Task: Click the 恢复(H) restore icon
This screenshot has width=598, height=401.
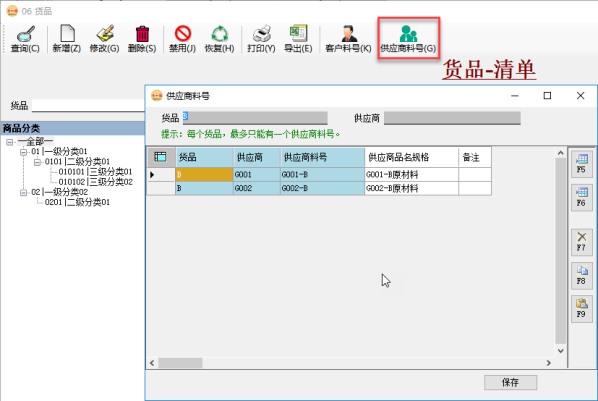Action: pyautogui.click(x=219, y=39)
